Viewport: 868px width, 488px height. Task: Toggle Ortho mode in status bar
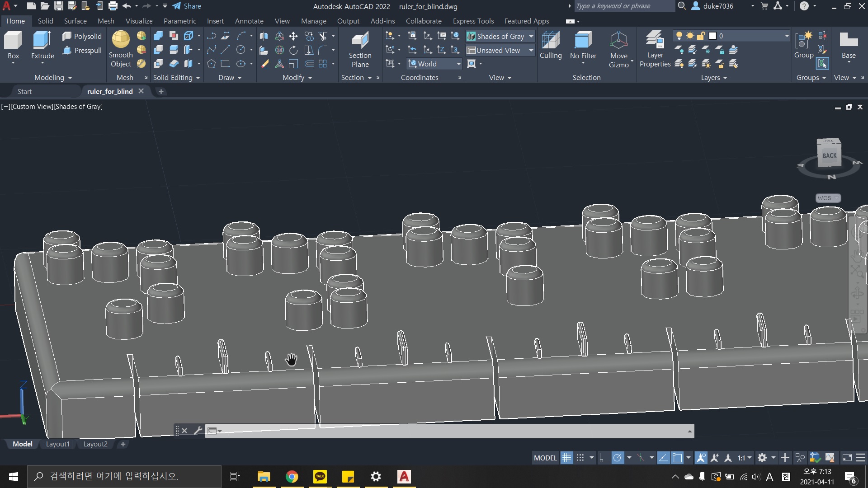604,458
